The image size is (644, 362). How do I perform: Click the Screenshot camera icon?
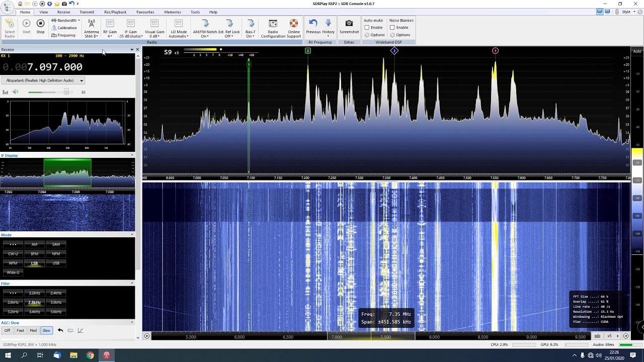tap(349, 23)
